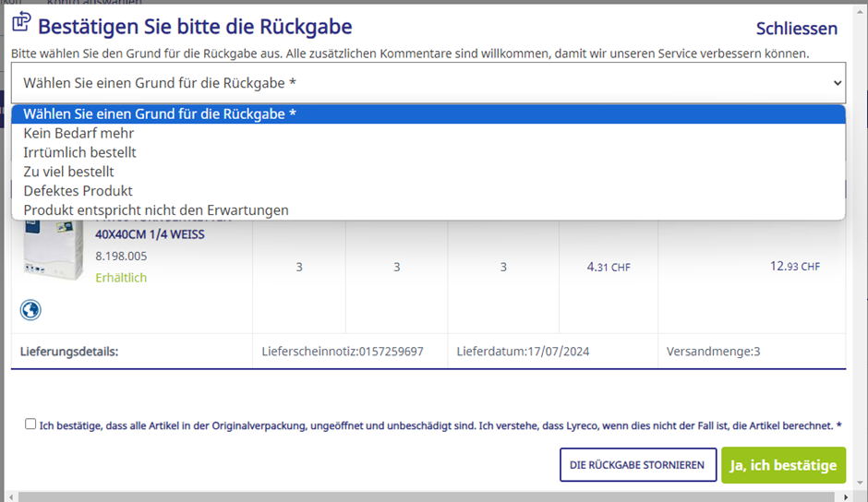
Task: Close the dialog via the 'Schliessen' link
Action: pos(796,29)
